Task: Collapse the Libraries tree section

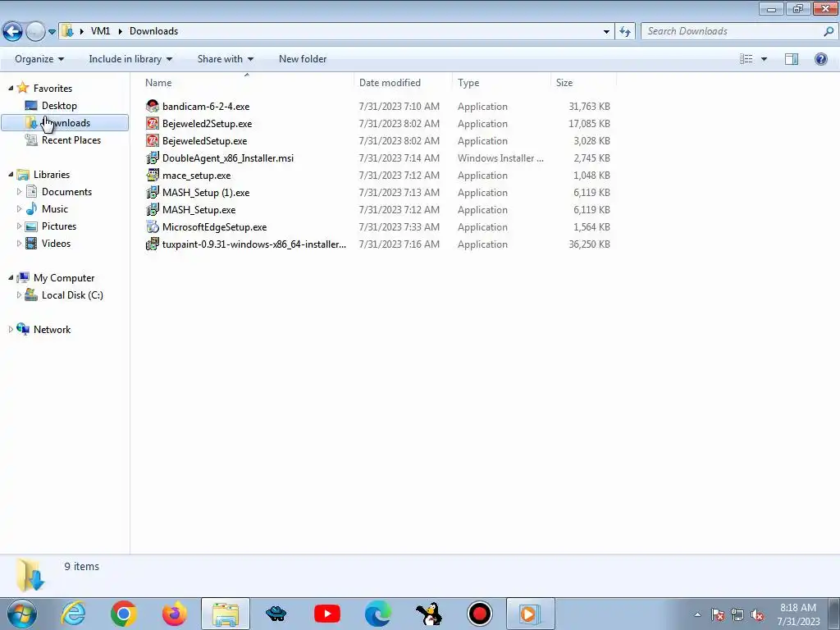Action: [x=11, y=174]
